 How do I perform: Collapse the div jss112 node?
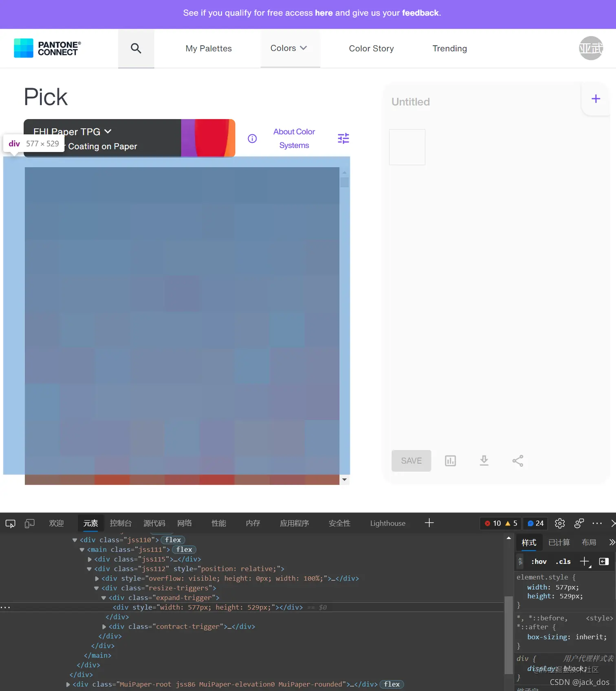point(89,569)
